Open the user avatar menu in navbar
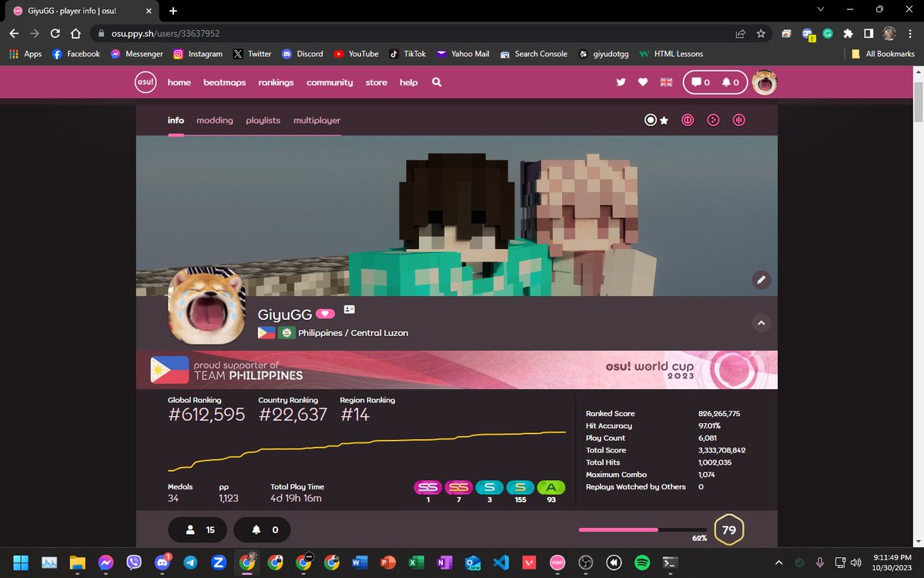Image resolution: width=924 pixels, height=578 pixels. click(x=765, y=82)
